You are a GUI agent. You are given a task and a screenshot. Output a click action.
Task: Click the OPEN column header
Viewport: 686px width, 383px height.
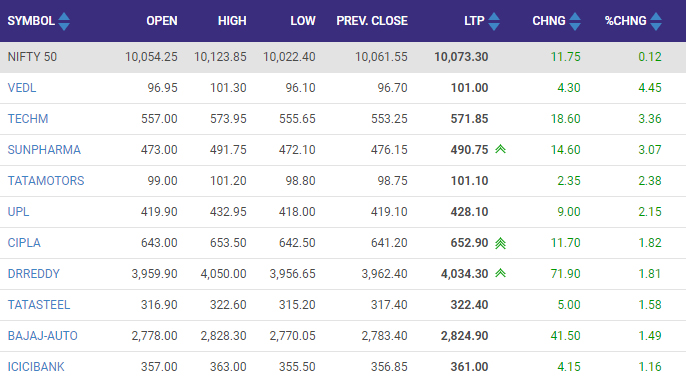162,21
